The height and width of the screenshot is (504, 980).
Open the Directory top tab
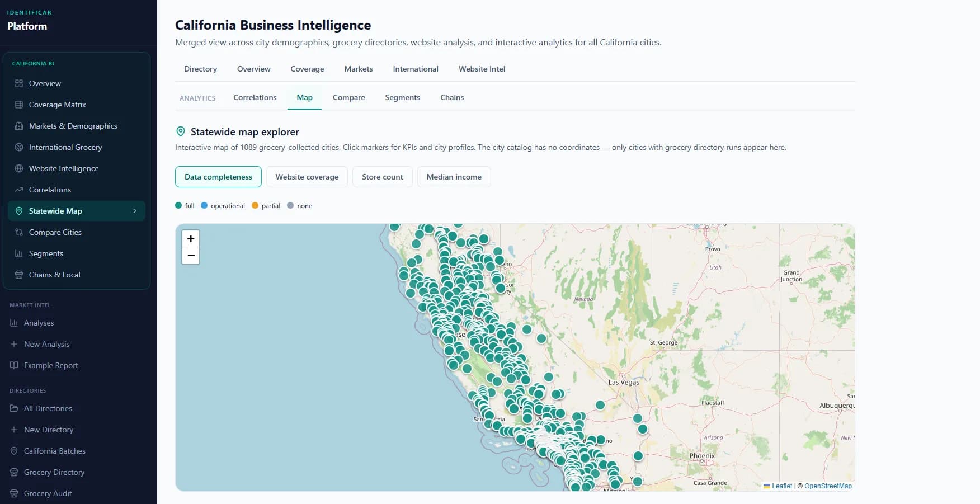point(200,69)
